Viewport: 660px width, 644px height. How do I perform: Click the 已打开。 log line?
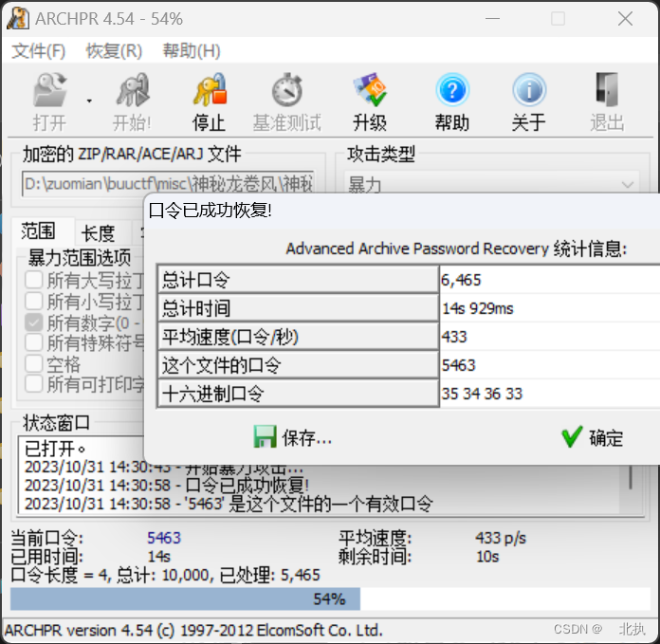pos(55,449)
